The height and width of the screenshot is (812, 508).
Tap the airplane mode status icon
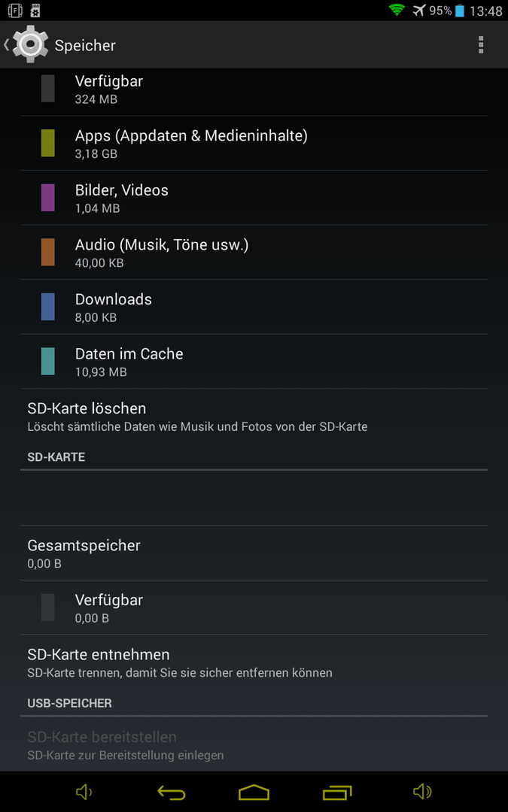coord(419,11)
